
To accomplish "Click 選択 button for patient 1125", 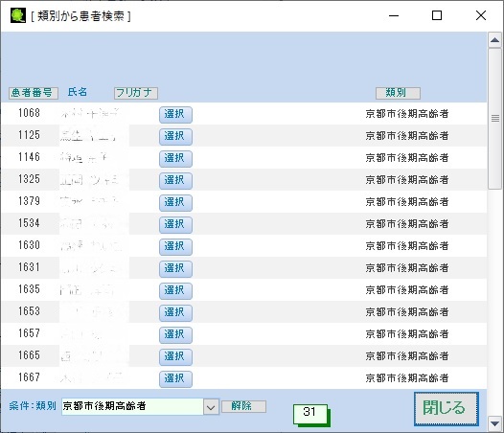I will tap(175, 137).
